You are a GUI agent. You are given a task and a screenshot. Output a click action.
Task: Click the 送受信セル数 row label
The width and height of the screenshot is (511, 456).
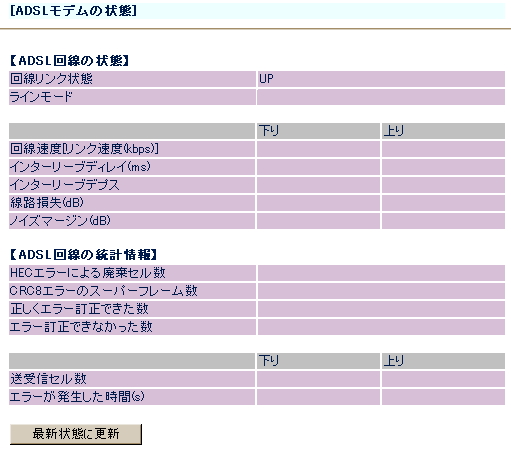coord(48,379)
